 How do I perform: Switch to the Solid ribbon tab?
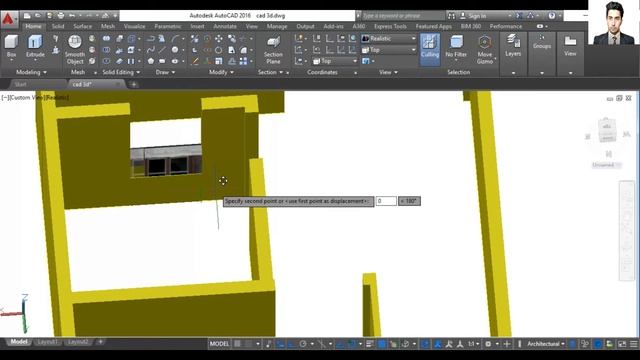tap(58, 26)
